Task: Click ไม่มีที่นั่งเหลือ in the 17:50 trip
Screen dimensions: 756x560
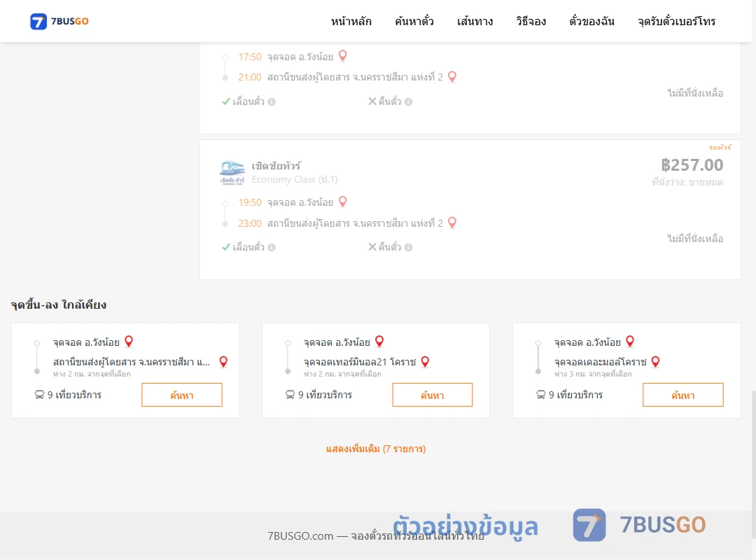Action: pyautogui.click(x=695, y=92)
